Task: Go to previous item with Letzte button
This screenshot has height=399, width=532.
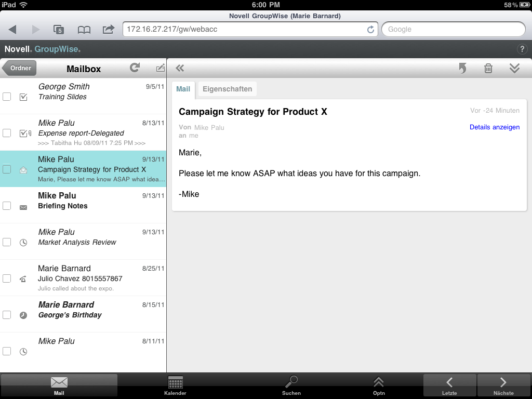Action: point(449,386)
